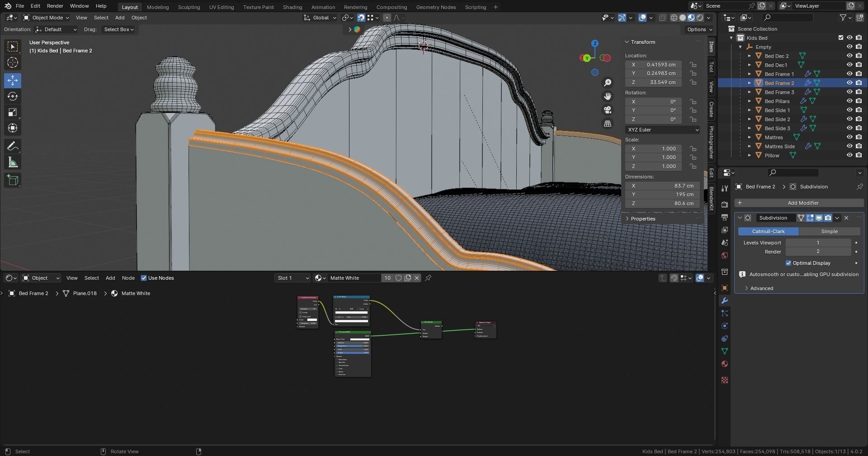Toggle camera view in the viewport
The height and width of the screenshot is (456, 868).
click(608, 110)
